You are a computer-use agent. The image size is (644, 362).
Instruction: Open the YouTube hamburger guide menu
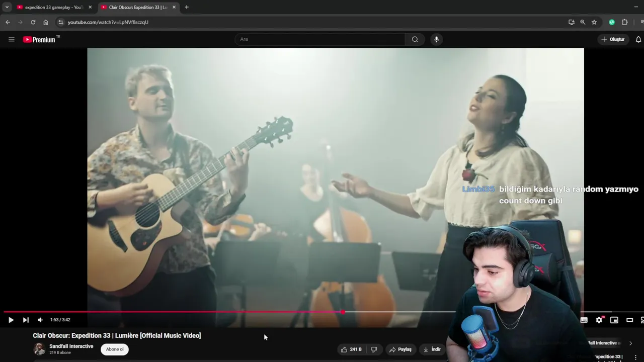coord(12,39)
